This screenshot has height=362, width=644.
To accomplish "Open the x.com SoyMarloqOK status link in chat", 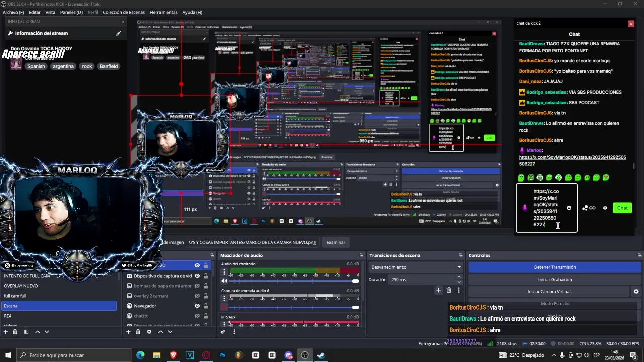I will point(573,161).
